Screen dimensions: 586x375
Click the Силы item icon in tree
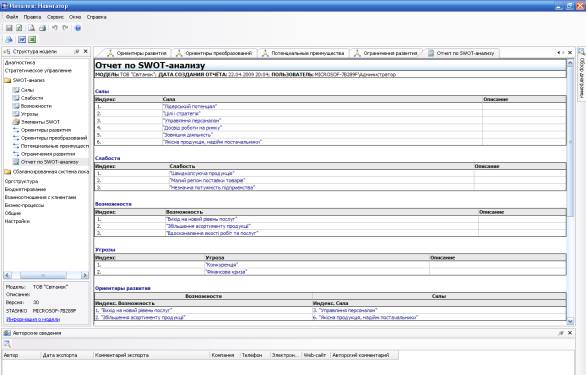point(16,90)
